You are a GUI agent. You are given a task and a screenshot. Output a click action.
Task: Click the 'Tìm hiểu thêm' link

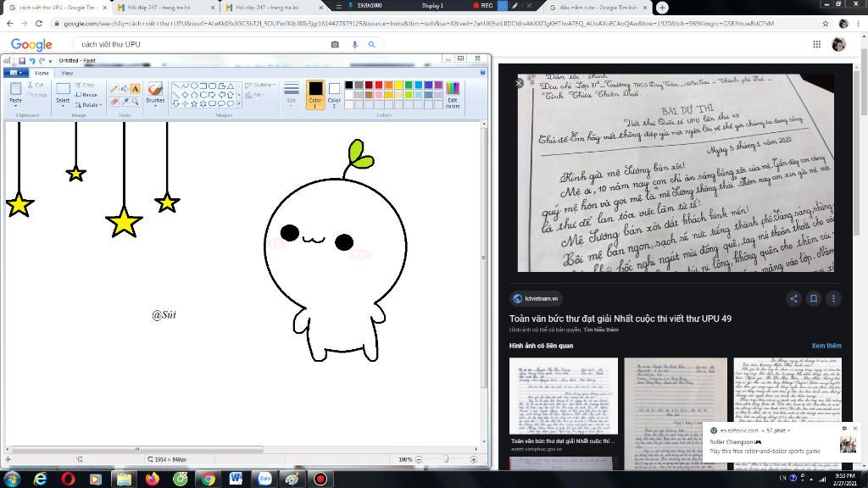point(601,330)
